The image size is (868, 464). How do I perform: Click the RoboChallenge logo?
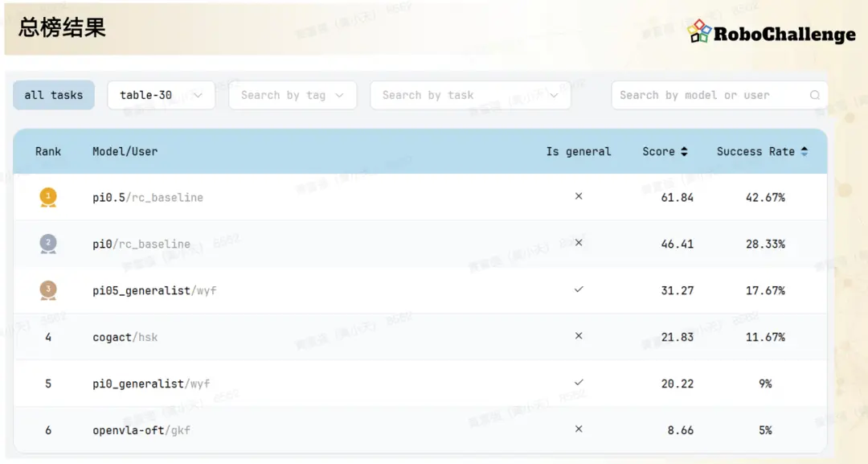pos(771,33)
